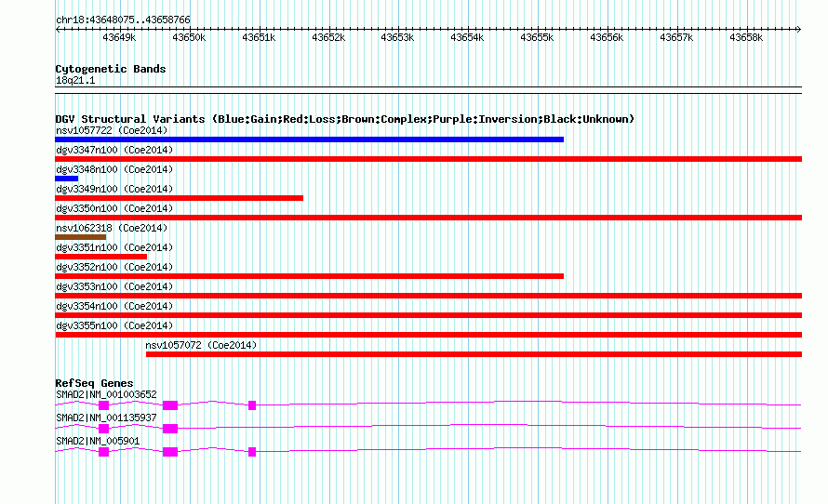Screen dimensions: 828x504
Task: Click the widest exon box of SMAD2 NM_005901
Action: (x=170, y=452)
